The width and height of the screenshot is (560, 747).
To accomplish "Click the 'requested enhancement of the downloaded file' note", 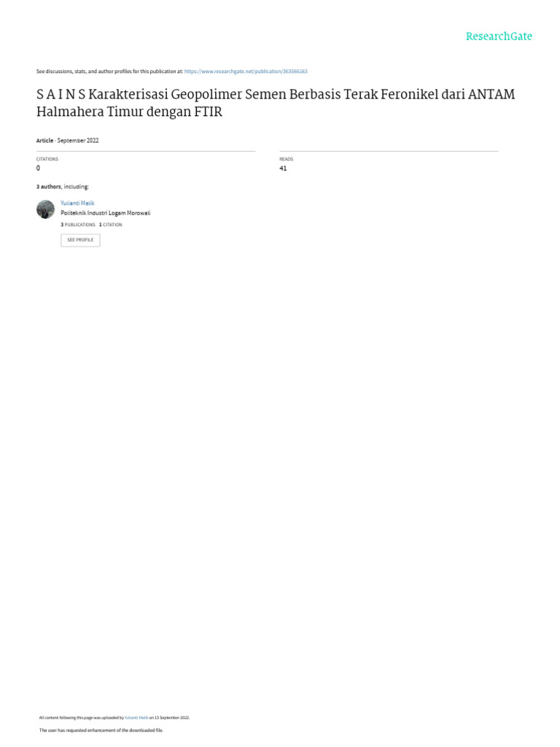I will 101,729.
